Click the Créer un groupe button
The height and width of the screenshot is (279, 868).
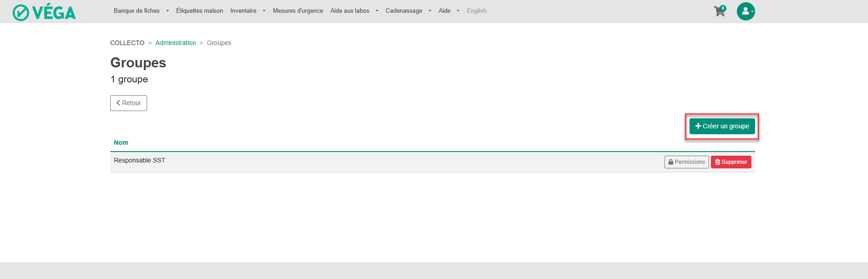point(722,126)
